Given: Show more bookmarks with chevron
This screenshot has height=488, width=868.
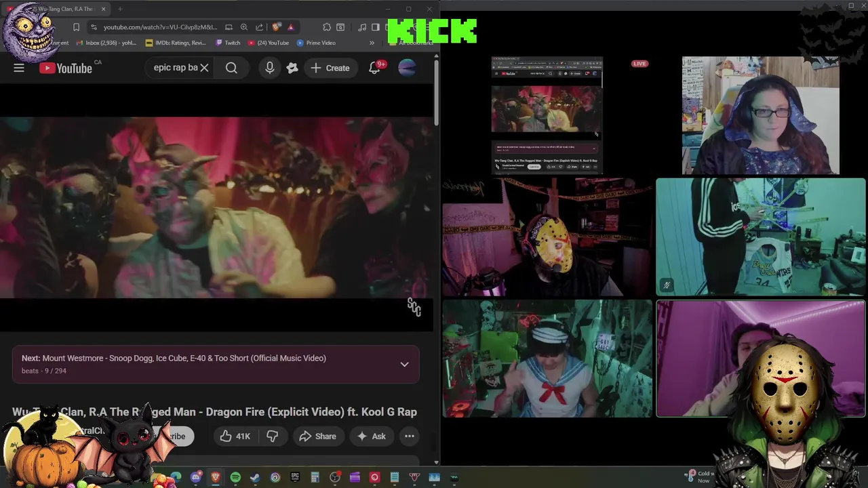Looking at the screenshot, I should [372, 43].
